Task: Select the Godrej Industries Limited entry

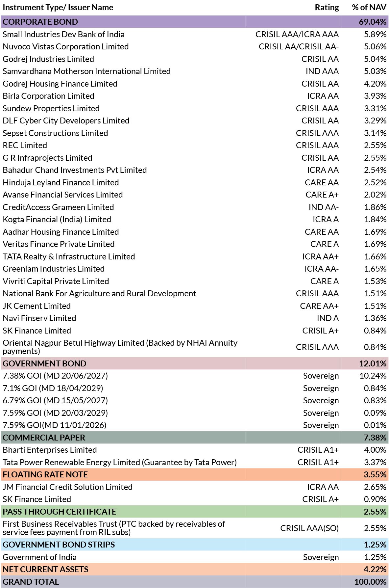Action: coord(194,59)
